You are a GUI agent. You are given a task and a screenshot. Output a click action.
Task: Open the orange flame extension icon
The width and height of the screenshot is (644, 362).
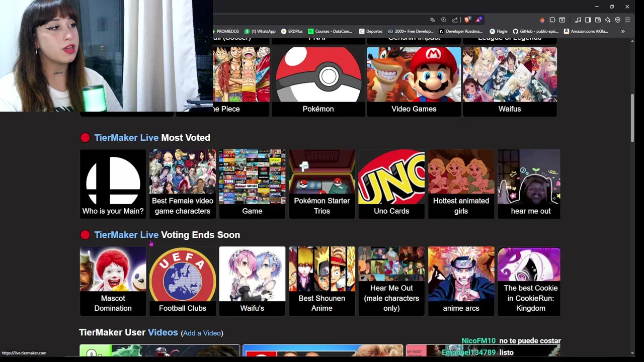542,20
